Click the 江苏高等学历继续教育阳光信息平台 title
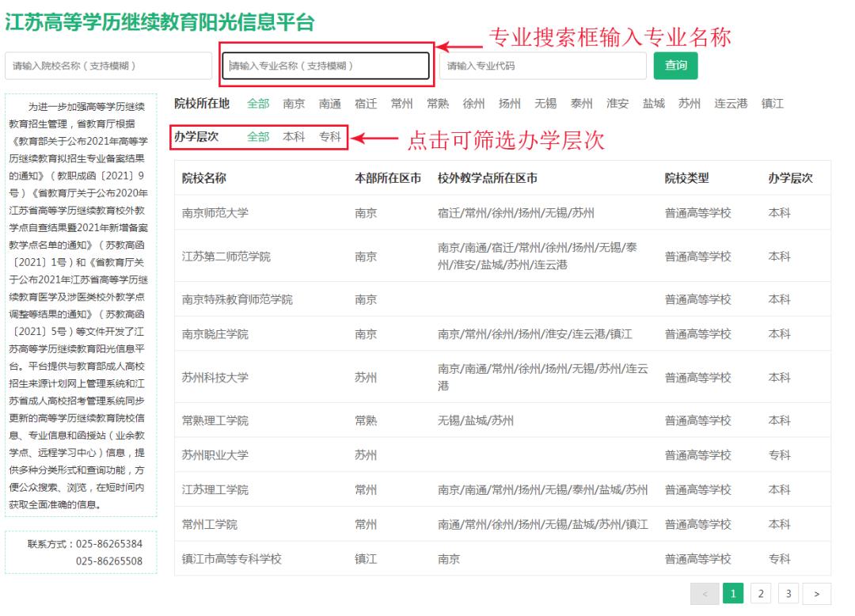 coord(160,22)
